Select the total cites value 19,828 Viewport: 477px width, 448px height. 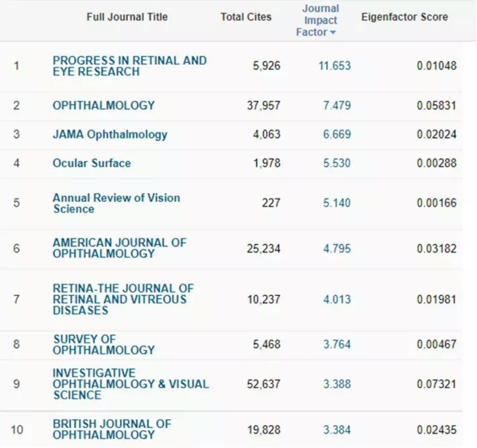[264, 430]
